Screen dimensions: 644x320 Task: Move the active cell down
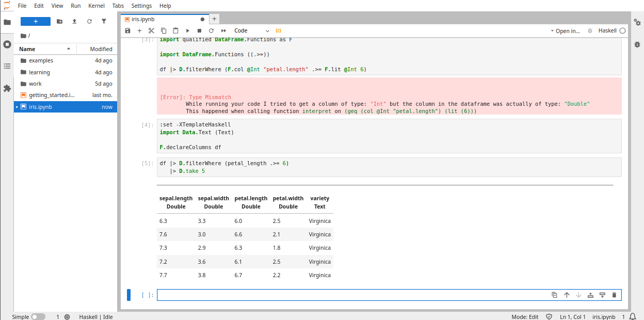[578, 295]
